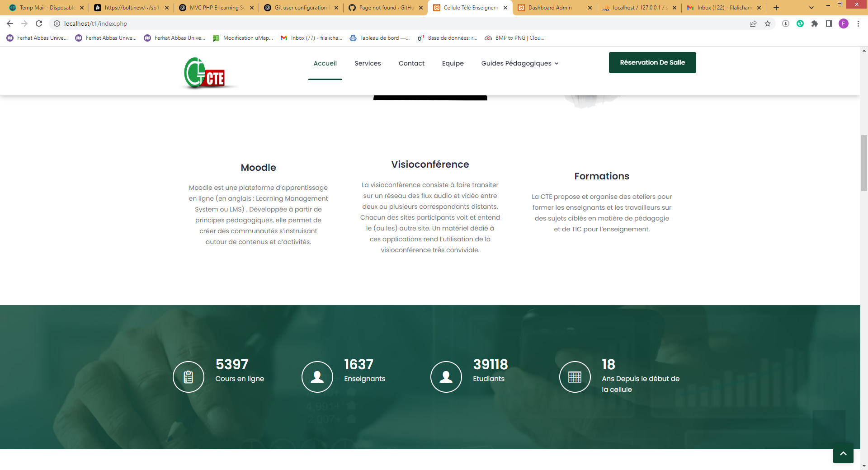Bookmark this page with the star icon
The image size is (868, 470).
click(768, 23)
